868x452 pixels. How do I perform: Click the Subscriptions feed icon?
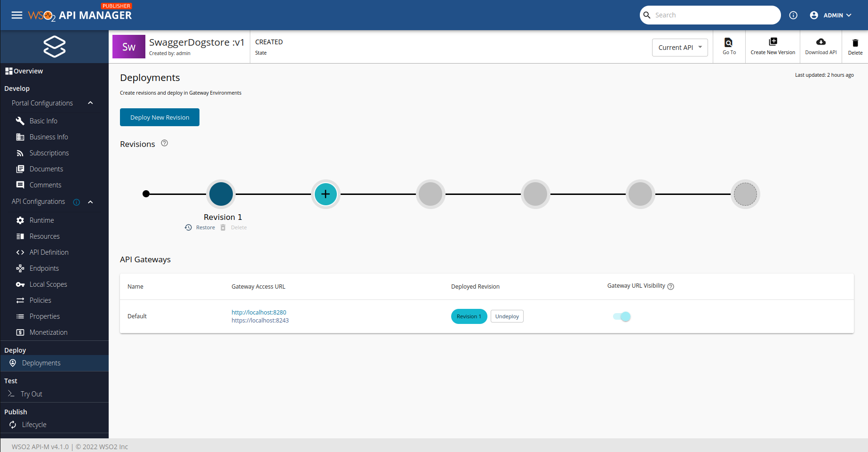(20, 153)
